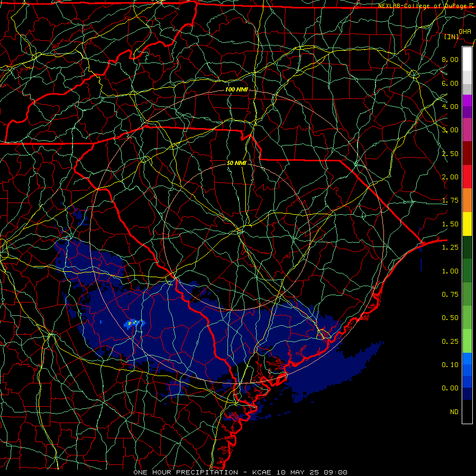This screenshot has height=476, width=476.
Task: Click the "8.00" scale label
Action: coord(450,59)
